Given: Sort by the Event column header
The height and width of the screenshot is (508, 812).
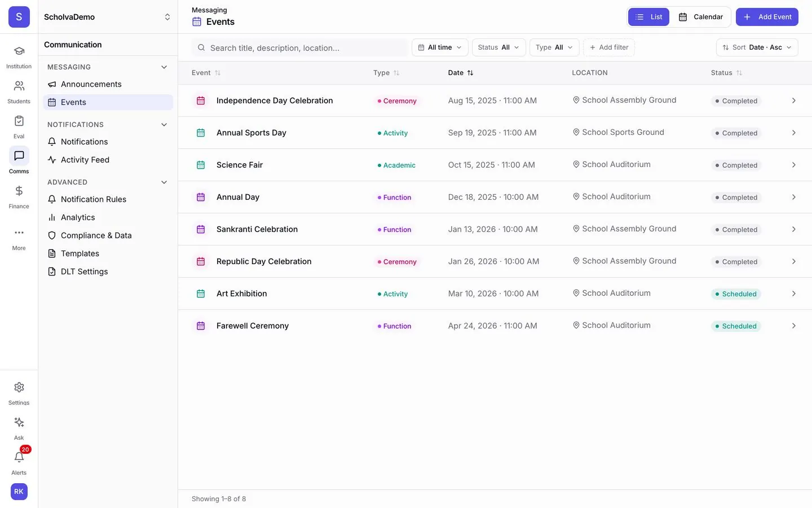Looking at the screenshot, I should pyautogui.click(x=206, y=73).
